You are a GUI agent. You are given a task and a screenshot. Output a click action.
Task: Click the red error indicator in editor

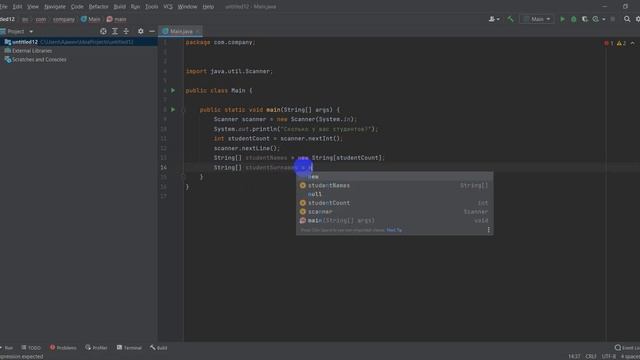pyautogui.click(x=609, y=43)
